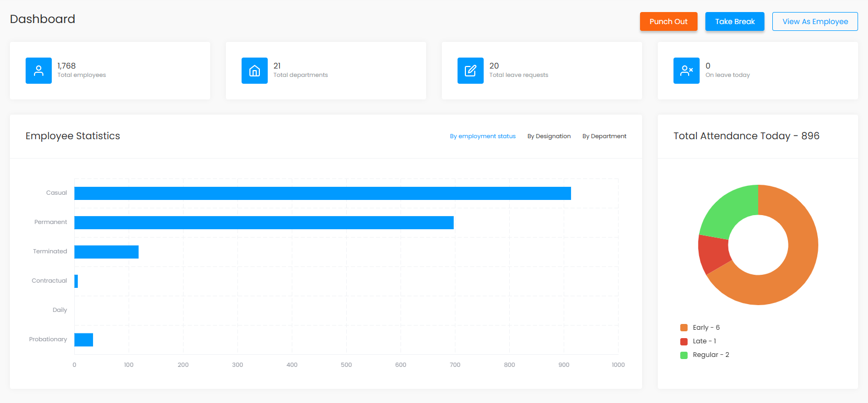Switch to By Department tab
The image size is (868, 403).
click(x=604, y=136)
